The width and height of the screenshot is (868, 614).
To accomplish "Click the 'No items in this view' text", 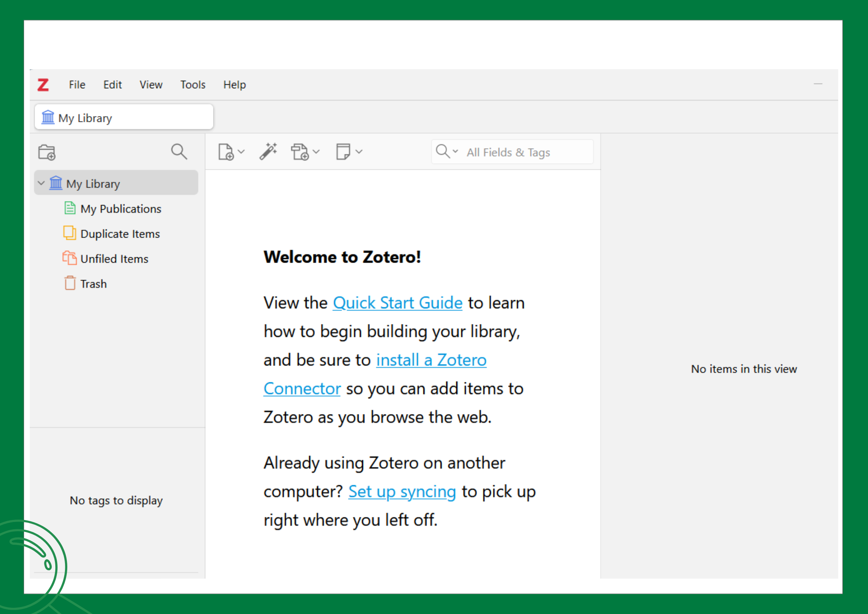I will pyautogui.click(x=744, y=369).
